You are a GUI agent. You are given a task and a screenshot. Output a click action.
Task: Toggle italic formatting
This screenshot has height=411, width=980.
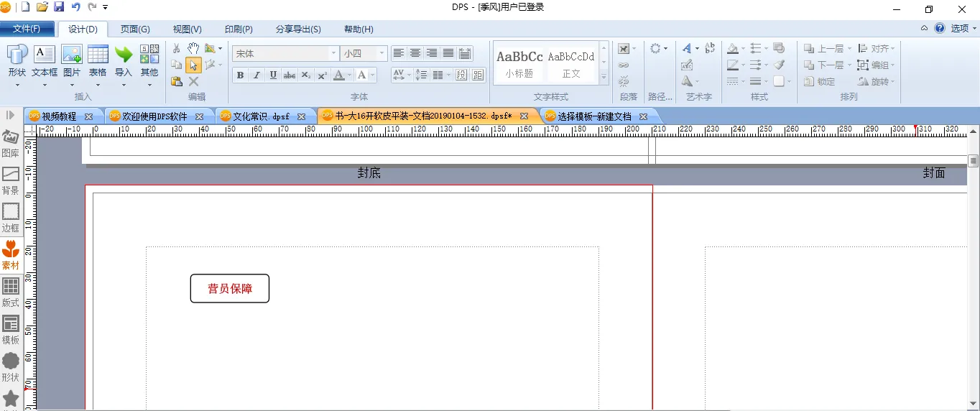tap(256, 75)
